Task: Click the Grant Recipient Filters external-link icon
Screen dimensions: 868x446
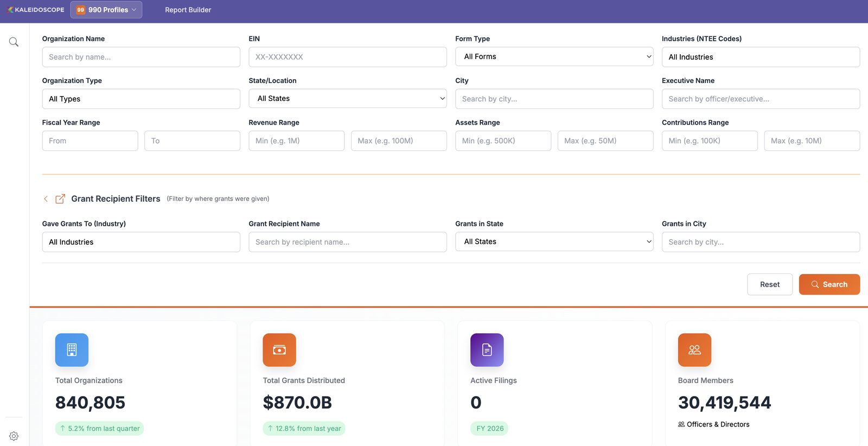Action: pos(60,199)
